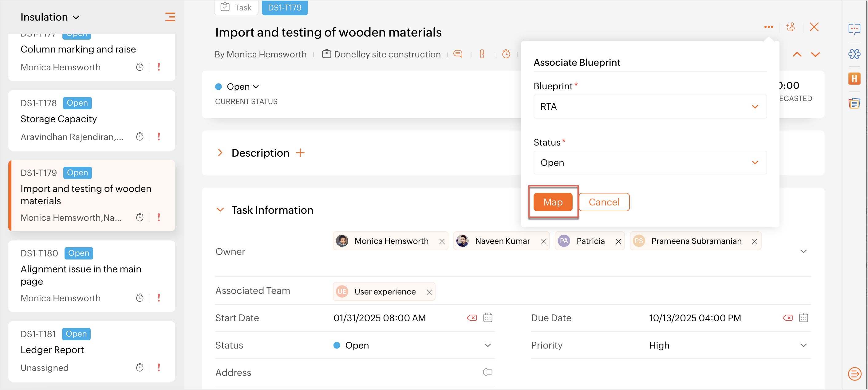Select the DS1-T179 tab label
This screenshot has width=868, height=390.
[284, 7]
